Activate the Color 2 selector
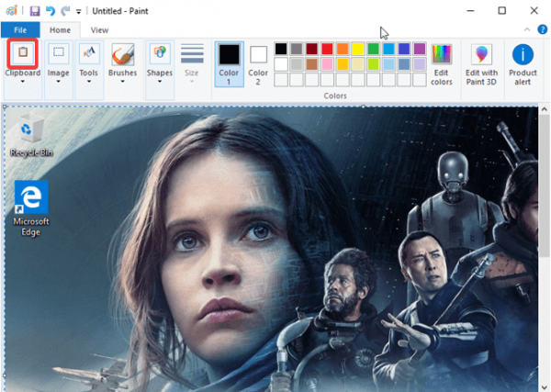Viewport: 551px width, 392px height. (258, 64)
